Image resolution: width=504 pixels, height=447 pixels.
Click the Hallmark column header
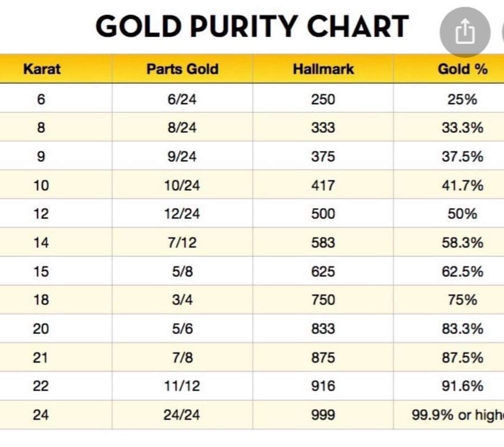(323, 69)
